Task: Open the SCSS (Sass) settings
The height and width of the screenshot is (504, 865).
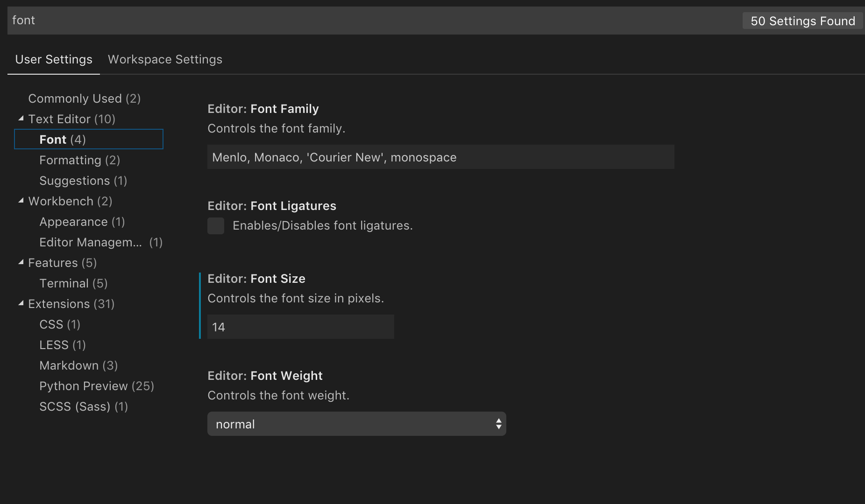Action: click(83, 406)
